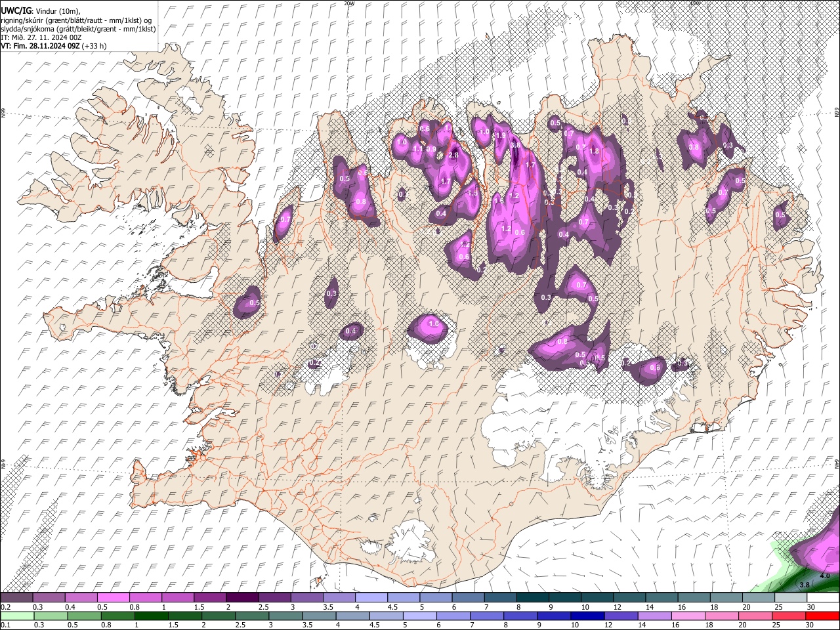Select the top-row legend swatch between 3 and 3.5
840x630 pixels.
coord(306,597)
